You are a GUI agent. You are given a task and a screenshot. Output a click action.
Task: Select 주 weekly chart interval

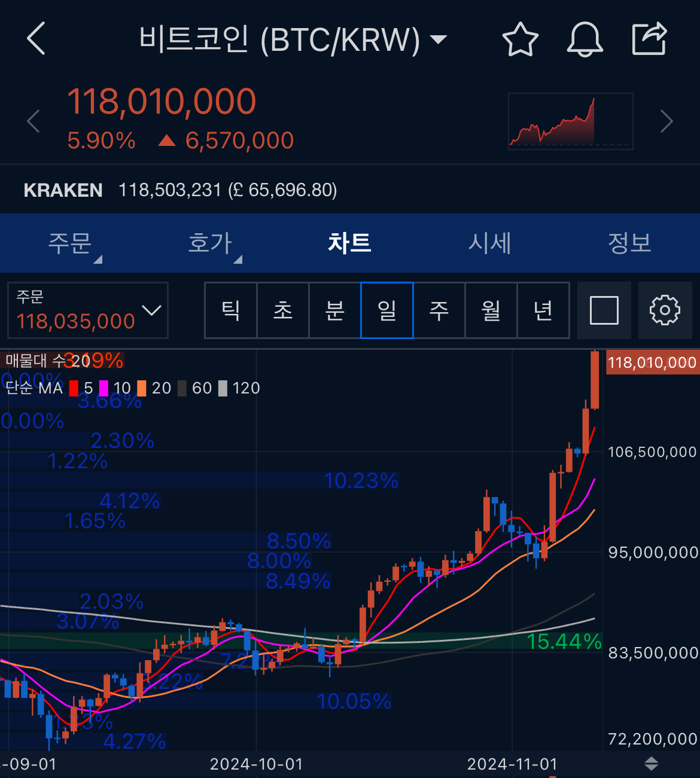point(439,310)
